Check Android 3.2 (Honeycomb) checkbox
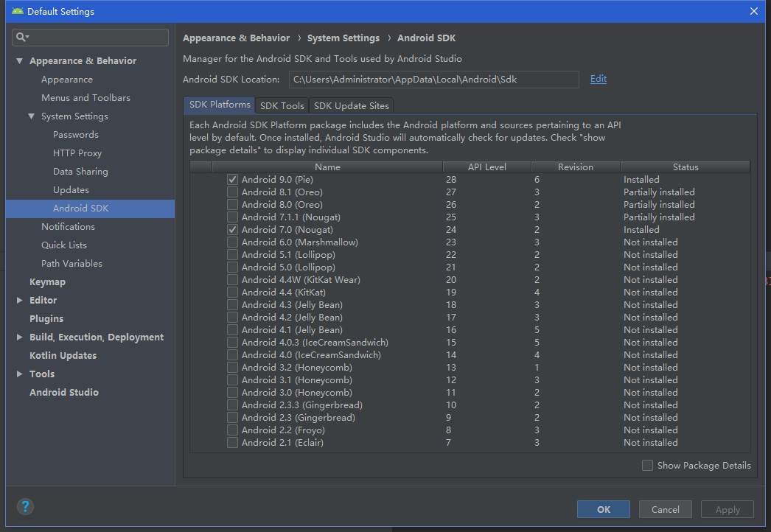 (233, 367)
